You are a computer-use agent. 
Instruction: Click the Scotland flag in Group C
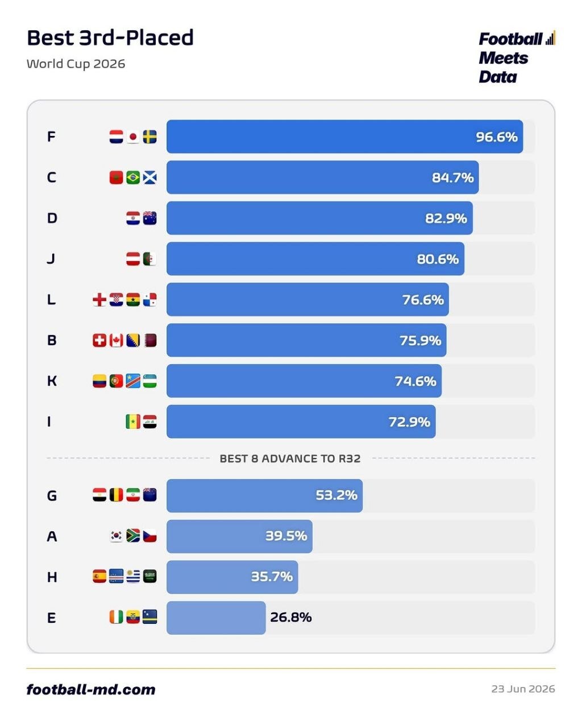click(x=150, y=177)
